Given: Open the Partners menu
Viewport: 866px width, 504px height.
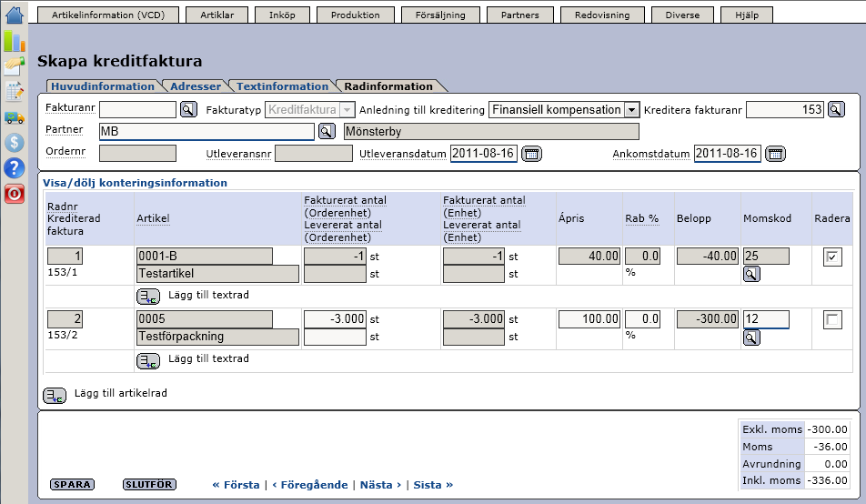Looking at the screenshot, I should pyautogui.click(x=520, y=15).
